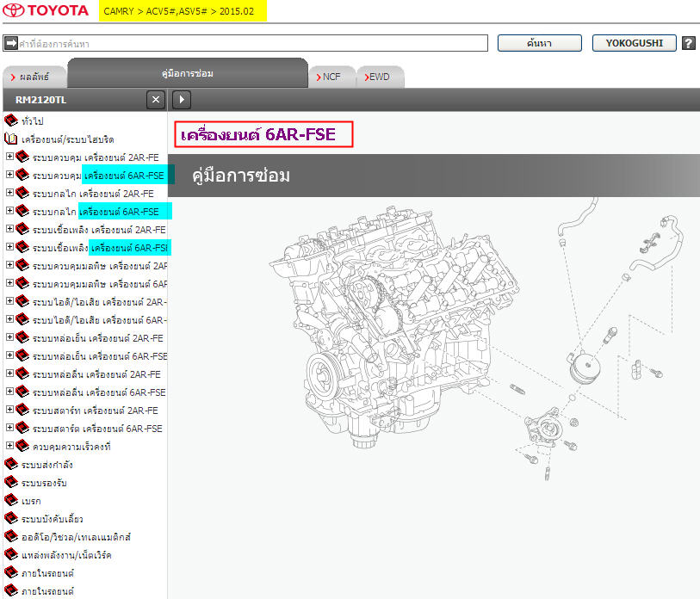Open ออดิโอ/วิชวล/เทเลแมติกส์ section
This screenshot has height=599, width=700.
pos(77,537)
